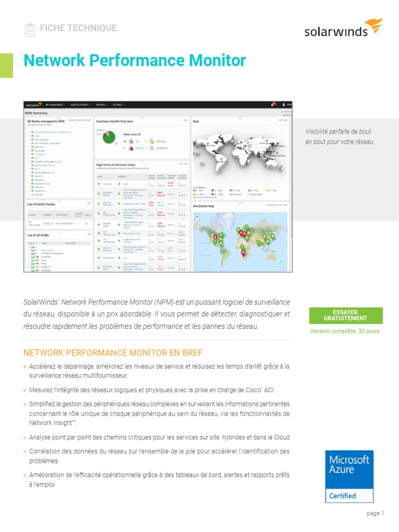Click the user profile icon in dashboard

click(x=284, y=105)
